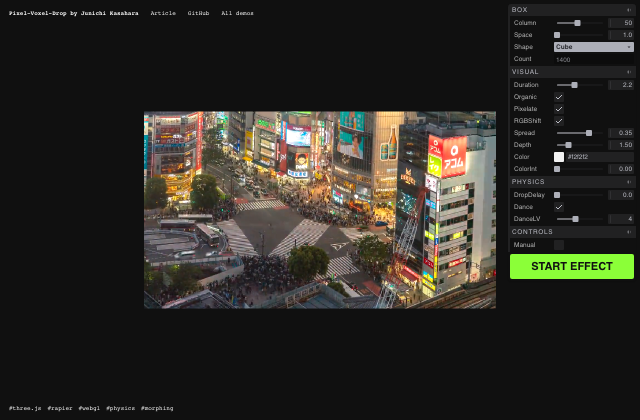This screenshot has width=640, height=420.
Task: Click the Depth slider handle
Action: click(x=568, y=145)
